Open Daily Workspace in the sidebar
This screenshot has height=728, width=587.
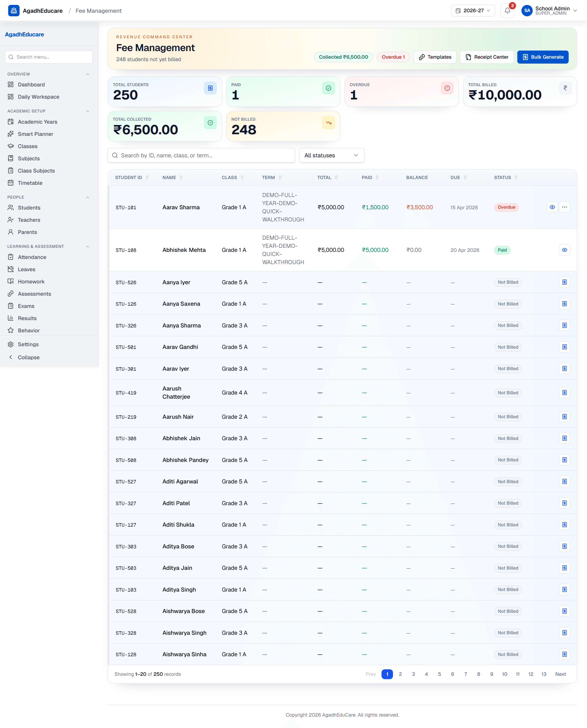(x=49, y=97)
